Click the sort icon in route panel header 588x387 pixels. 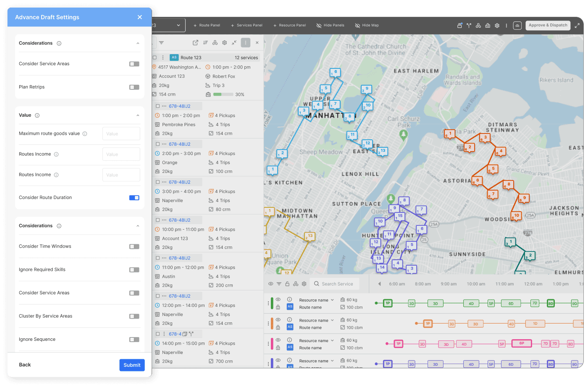click(x=205, y=43)
